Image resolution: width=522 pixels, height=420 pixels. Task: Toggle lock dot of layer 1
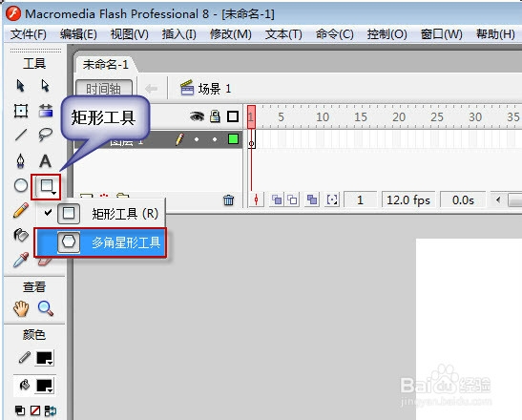[215, 139]
